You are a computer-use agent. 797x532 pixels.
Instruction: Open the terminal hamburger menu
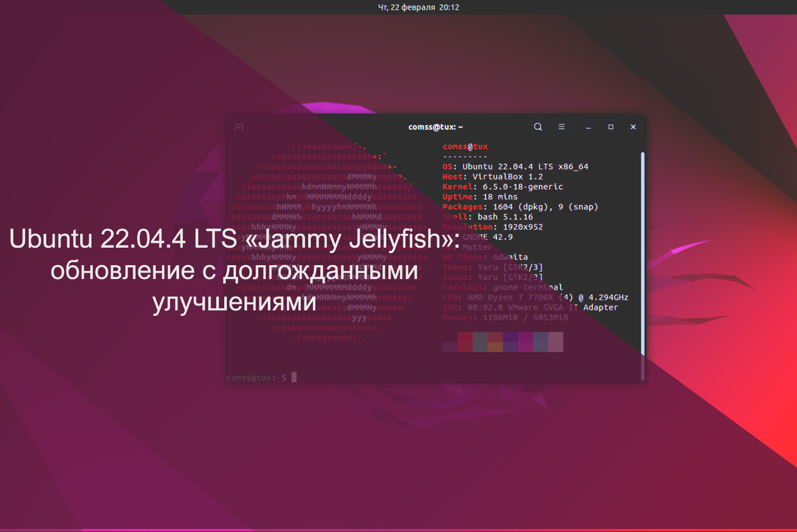562,127
